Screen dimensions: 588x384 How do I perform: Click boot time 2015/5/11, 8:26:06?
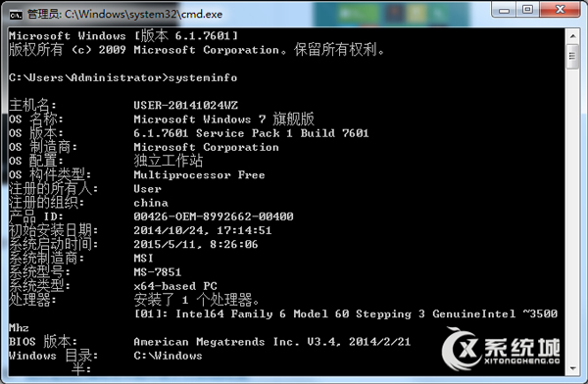pos(196,245)
